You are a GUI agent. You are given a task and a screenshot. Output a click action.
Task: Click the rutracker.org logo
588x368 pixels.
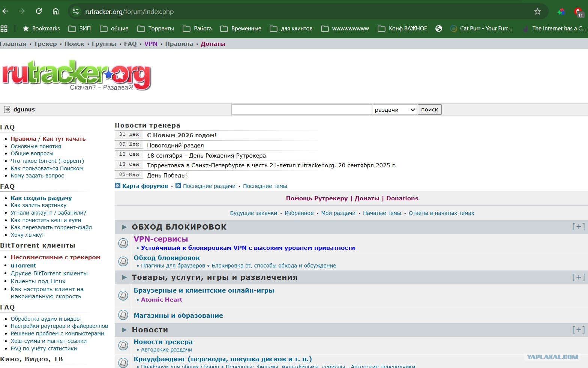(76, 75)
